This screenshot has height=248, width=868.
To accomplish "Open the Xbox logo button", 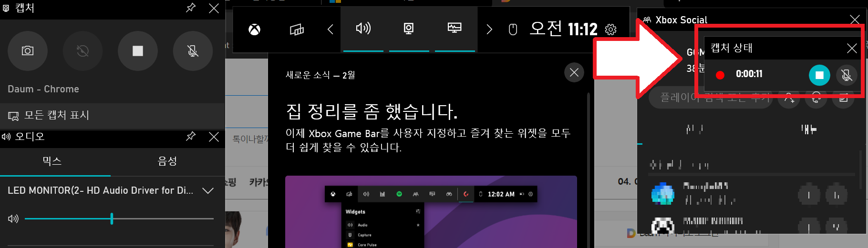I will (254, 30).
